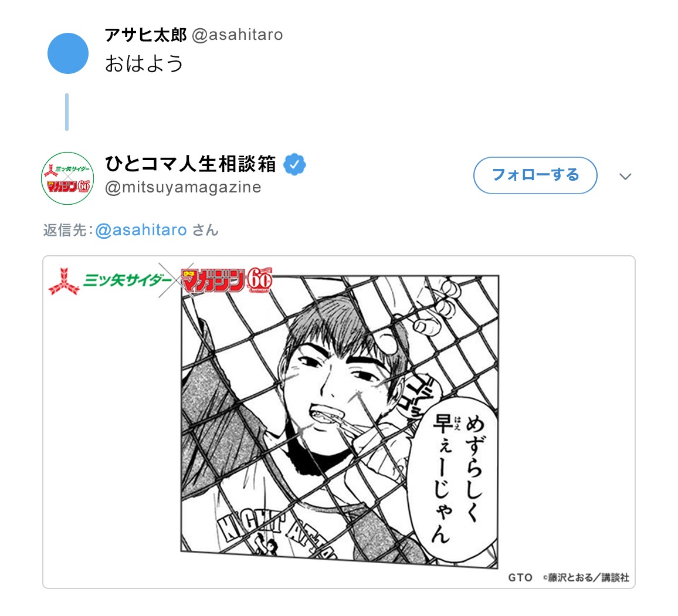
Task: Click the @mitsuyamagazine handle
Action: [183, 187]
